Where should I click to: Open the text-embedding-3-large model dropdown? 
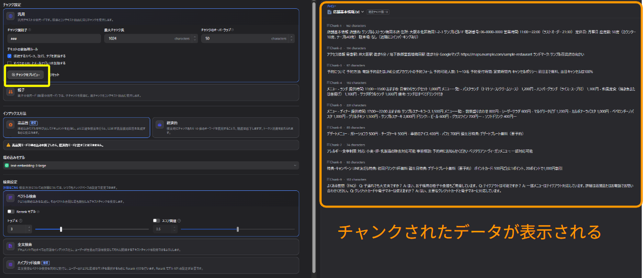point(151,165)
